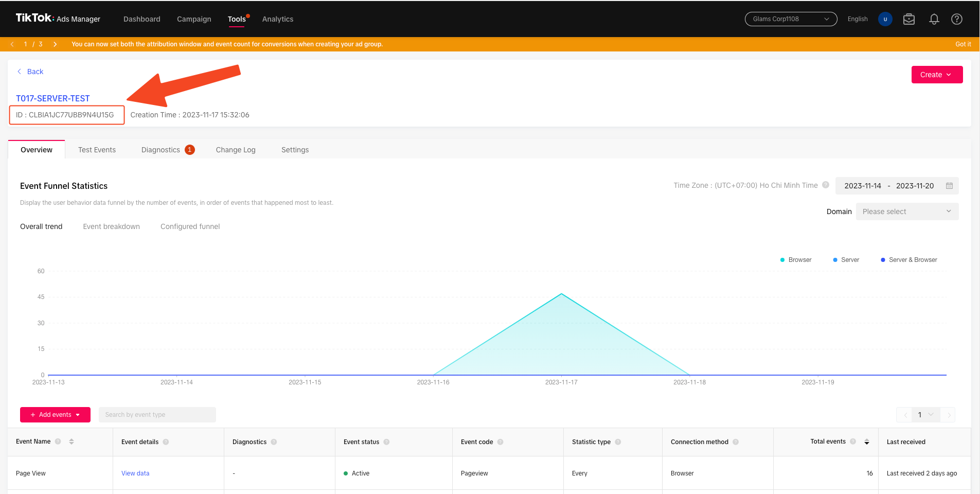Open the Glams Corp1108 account dropdown
The height and width of the screenshot is (494, 980).
[791, 19]
